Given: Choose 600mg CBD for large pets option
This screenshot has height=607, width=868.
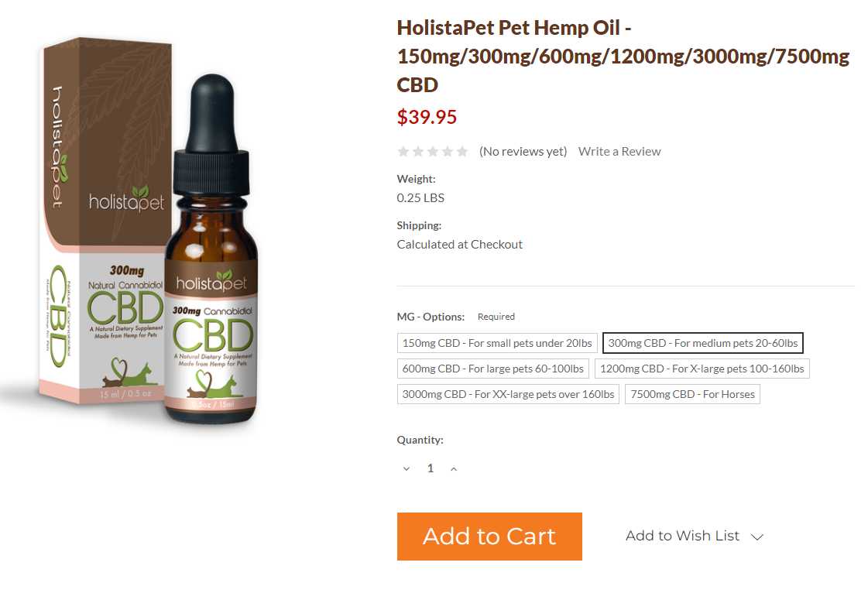Looking at the screenshot, I should 492,369.
